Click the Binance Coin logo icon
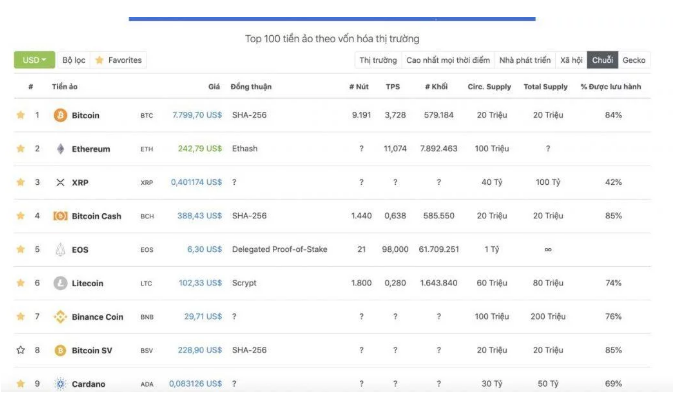Viewport: 689px width, 406px height. coord(60,317)
